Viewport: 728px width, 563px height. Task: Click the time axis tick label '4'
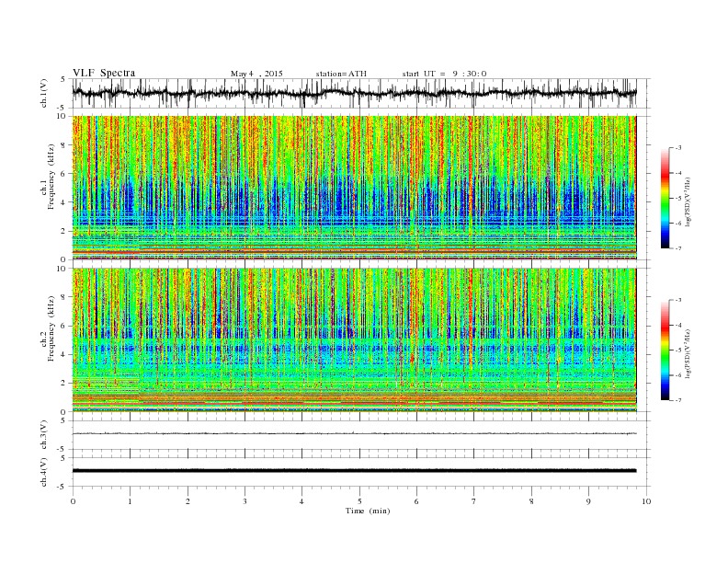pos(301,501)
